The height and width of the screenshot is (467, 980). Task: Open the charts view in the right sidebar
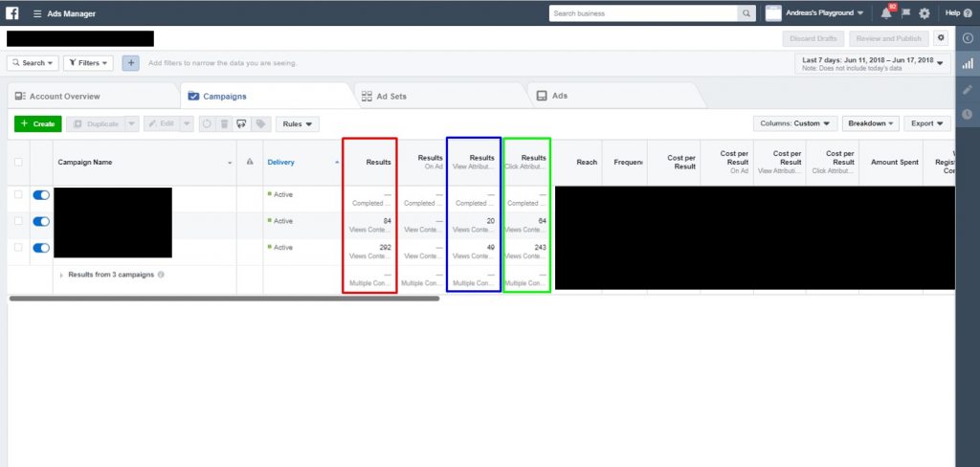969,63
